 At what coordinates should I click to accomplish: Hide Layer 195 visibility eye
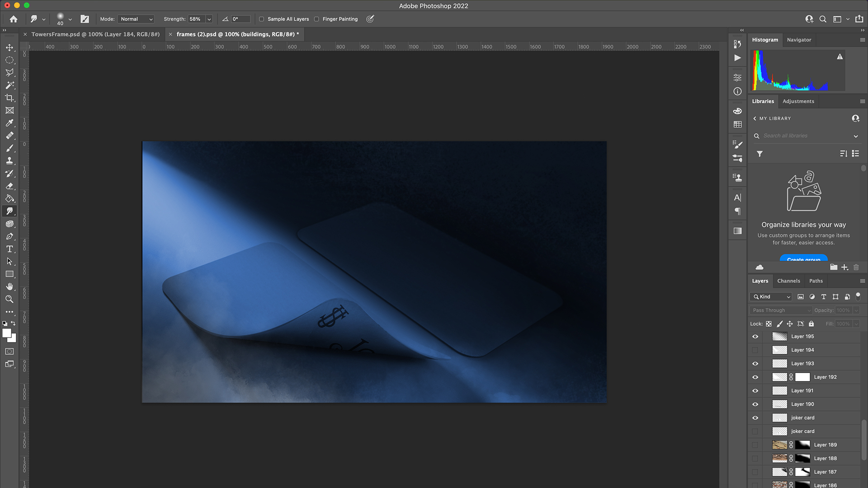click(755, 336)
